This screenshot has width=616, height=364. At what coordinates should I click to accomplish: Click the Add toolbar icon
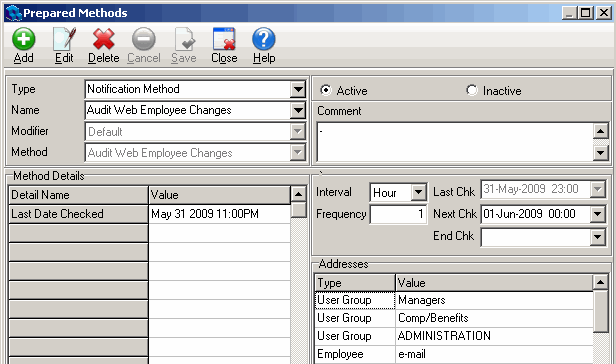(x=24, y=39)
